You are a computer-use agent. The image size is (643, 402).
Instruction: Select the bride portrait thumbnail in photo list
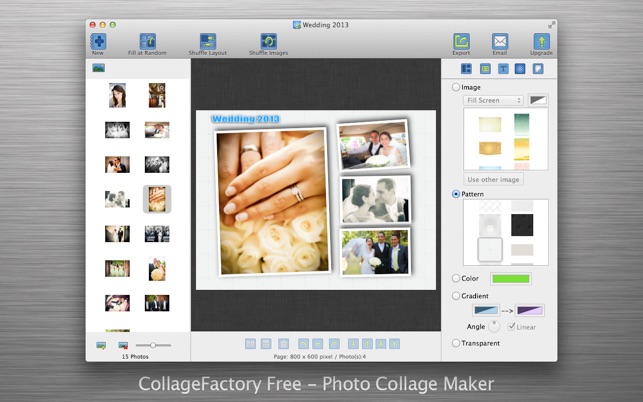coord(118,95)
